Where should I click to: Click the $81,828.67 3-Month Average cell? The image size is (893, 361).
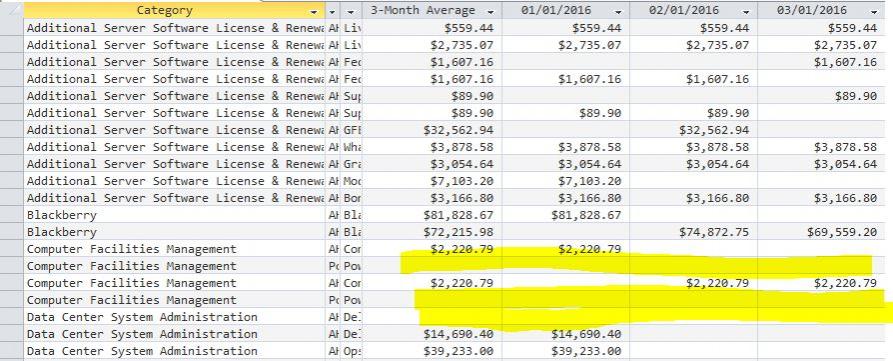[x=432, y=215]
